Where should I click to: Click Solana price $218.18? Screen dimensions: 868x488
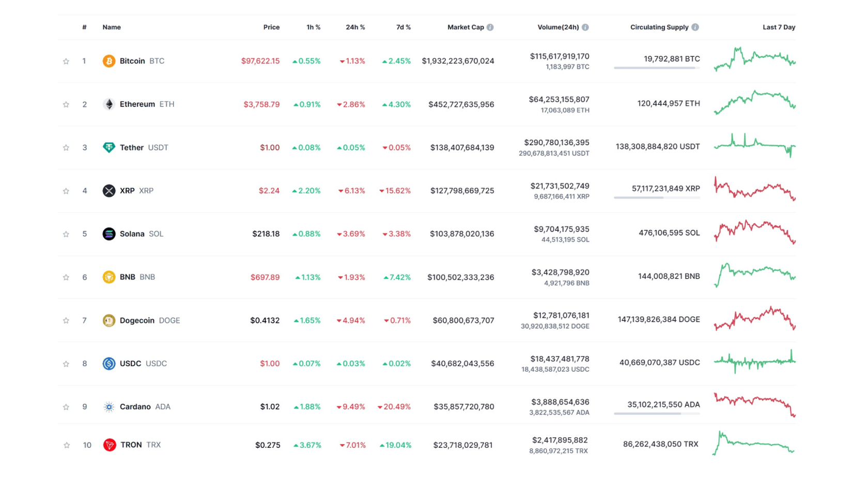(266, 234)
